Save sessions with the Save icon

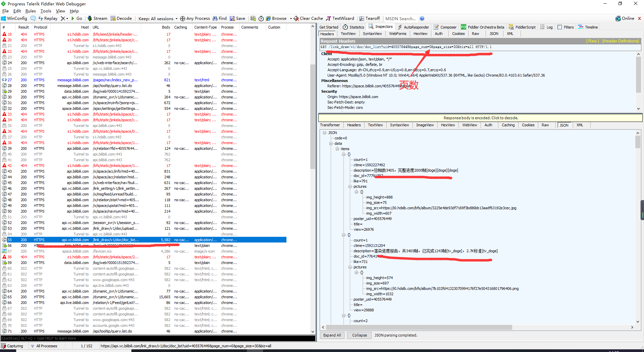pos(237,18)
